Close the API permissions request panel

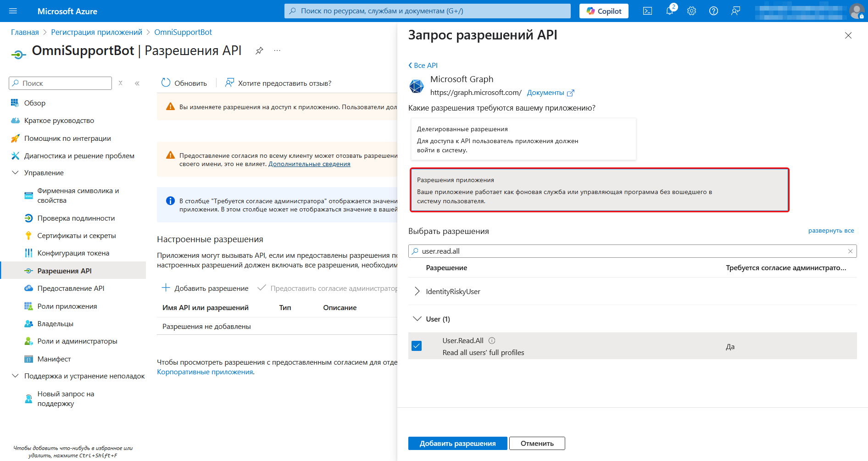tap(848, 35)
